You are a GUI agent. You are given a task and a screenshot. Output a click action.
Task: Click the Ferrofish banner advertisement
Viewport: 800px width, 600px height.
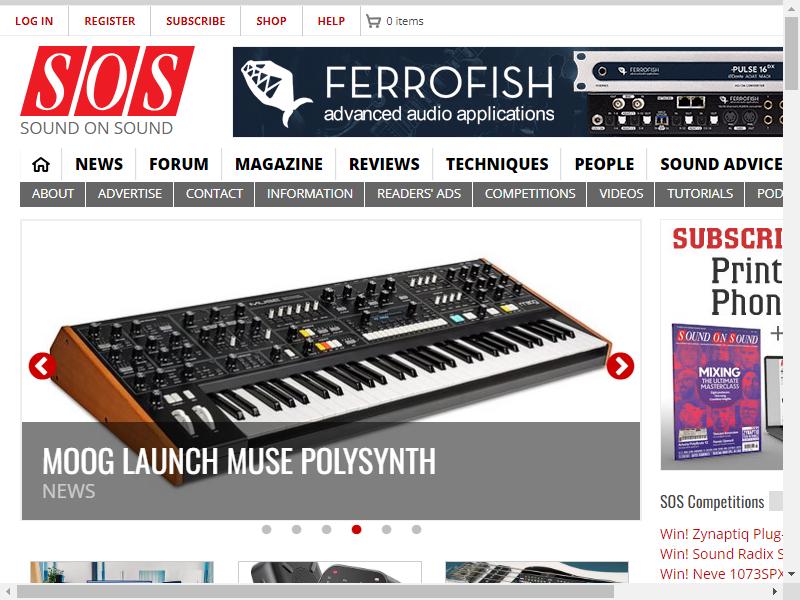pyautogui.click(x=508, y=92)
